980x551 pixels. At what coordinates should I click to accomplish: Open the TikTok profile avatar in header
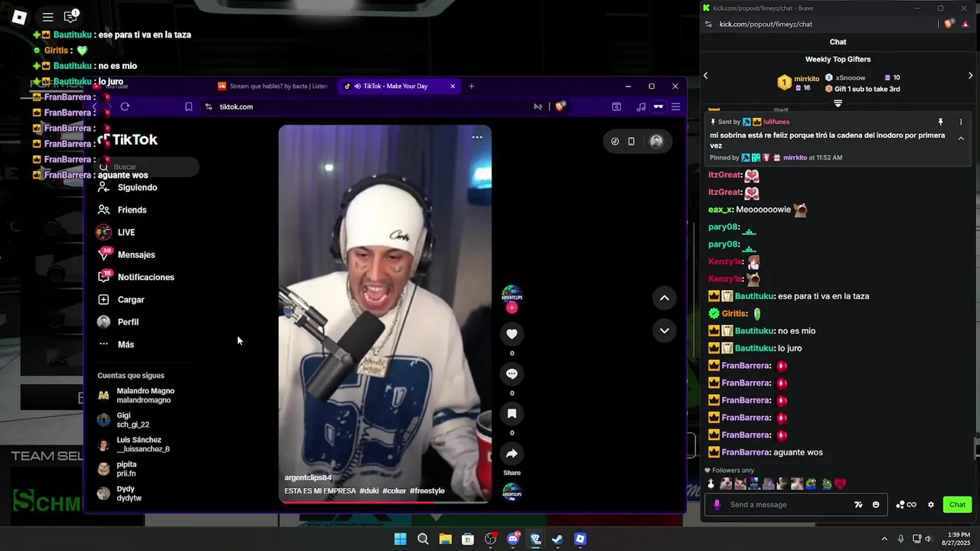coord(656,141)
